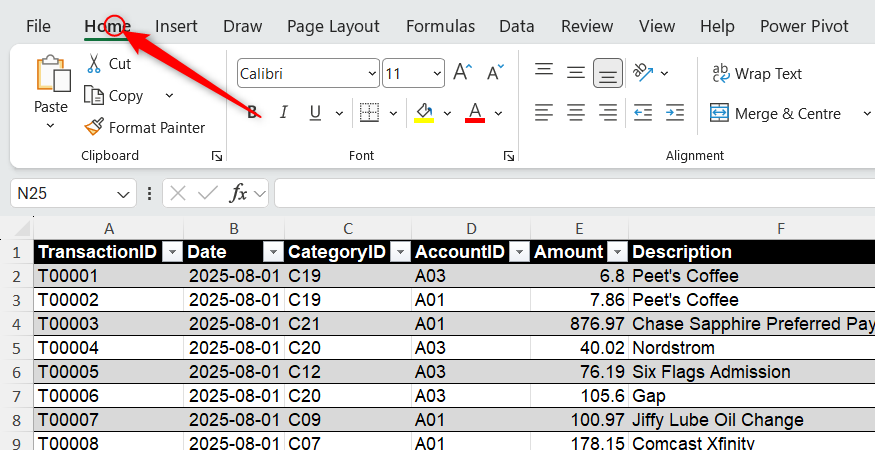Open Font group dialog launcher
The height and width of the screenshot is (450, 875).
(x=508, y=156)
